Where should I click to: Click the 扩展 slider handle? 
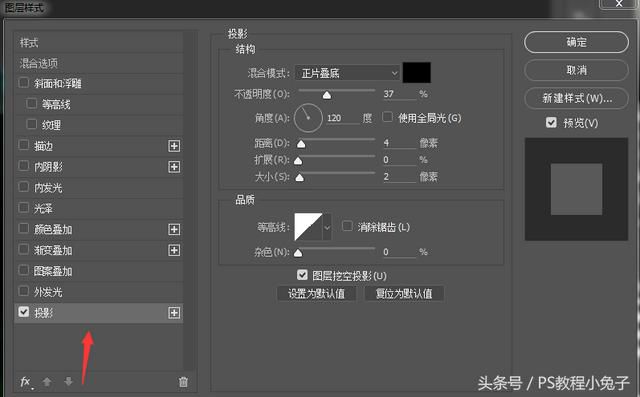(x=298, y=161)
